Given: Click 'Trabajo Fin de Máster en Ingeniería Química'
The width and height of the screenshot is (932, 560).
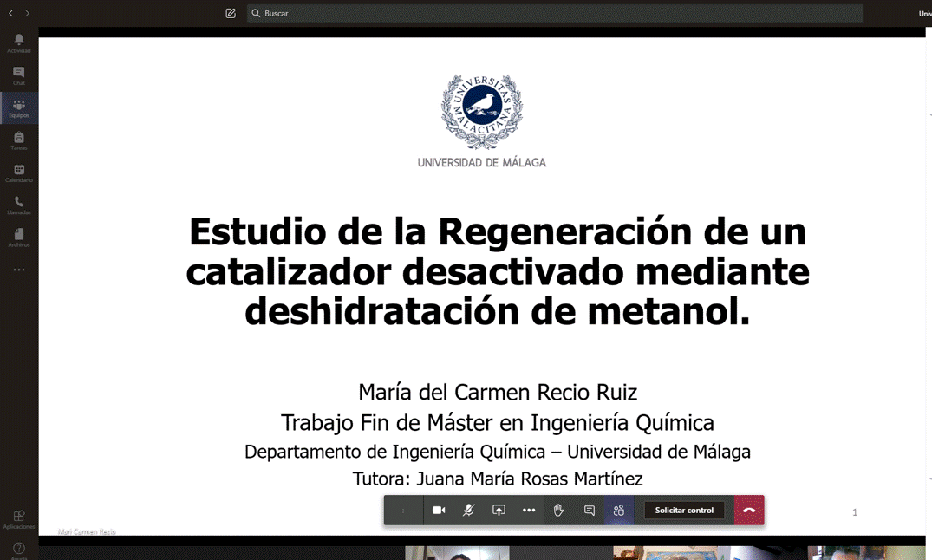Looking at the screenshot, I should tap(498, 423).
